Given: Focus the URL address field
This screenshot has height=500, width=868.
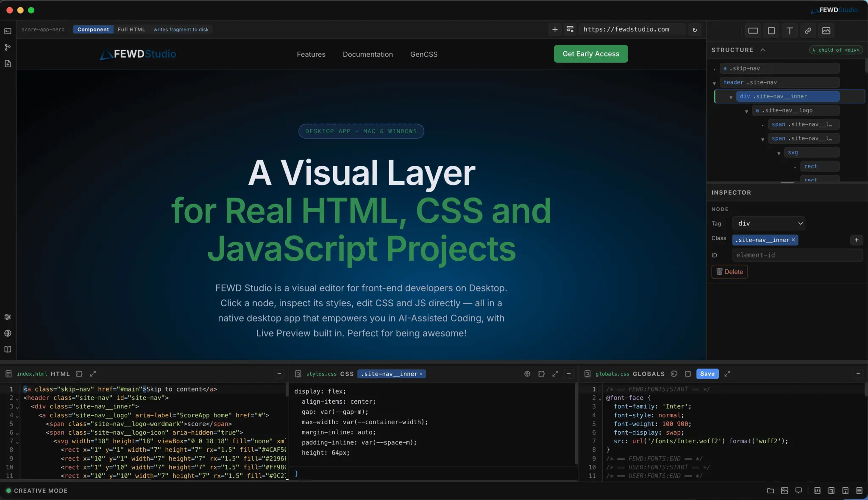Looking at the screenshot, I should point(632,29).
